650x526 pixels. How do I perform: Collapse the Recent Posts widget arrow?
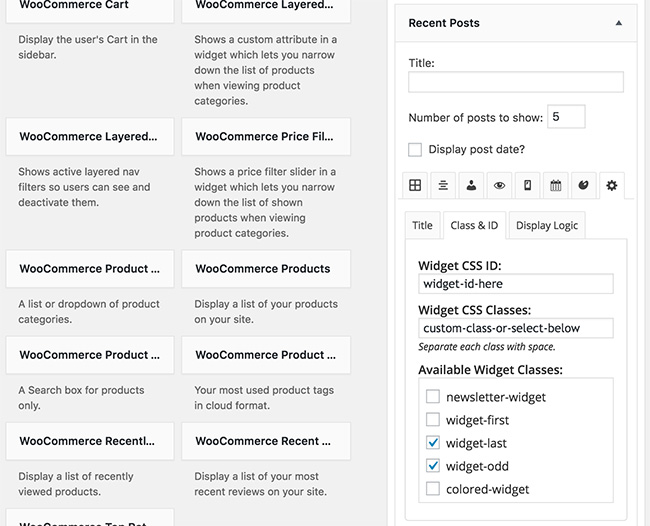pos(618,23)
